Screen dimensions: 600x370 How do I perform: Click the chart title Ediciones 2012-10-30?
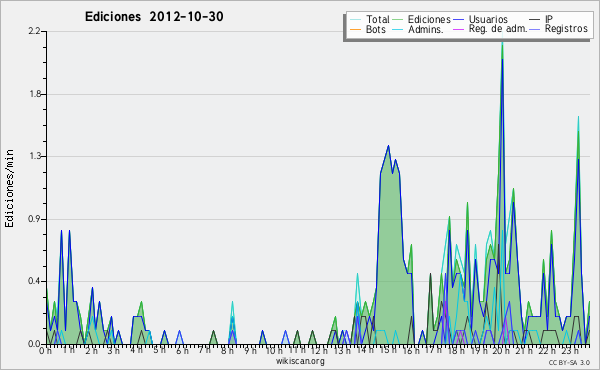154,17
